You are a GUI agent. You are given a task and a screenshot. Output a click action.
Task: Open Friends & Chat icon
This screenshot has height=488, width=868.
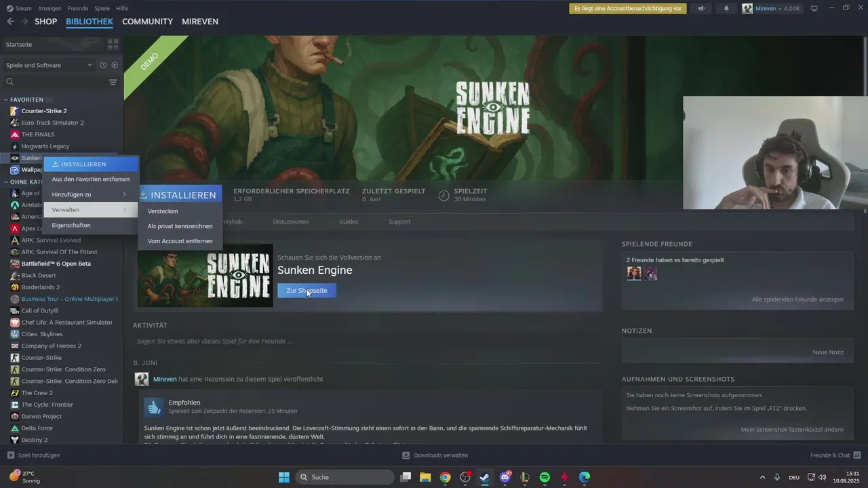[x=857, y=455]
